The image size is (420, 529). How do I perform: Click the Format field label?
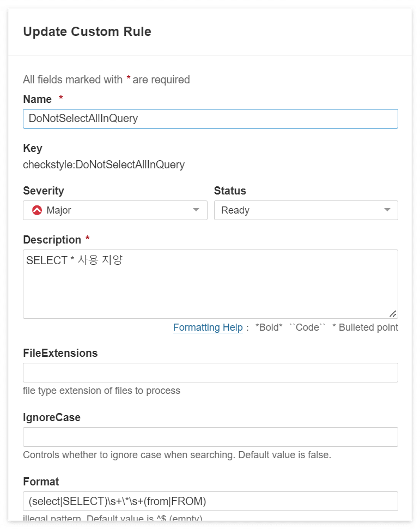[x=41, y=482]
